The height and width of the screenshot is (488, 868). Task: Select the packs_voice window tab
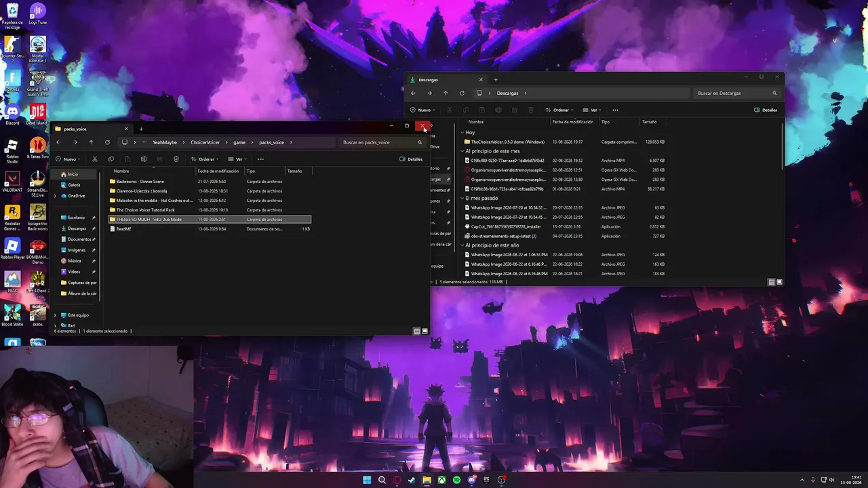[x=91, y=129]
